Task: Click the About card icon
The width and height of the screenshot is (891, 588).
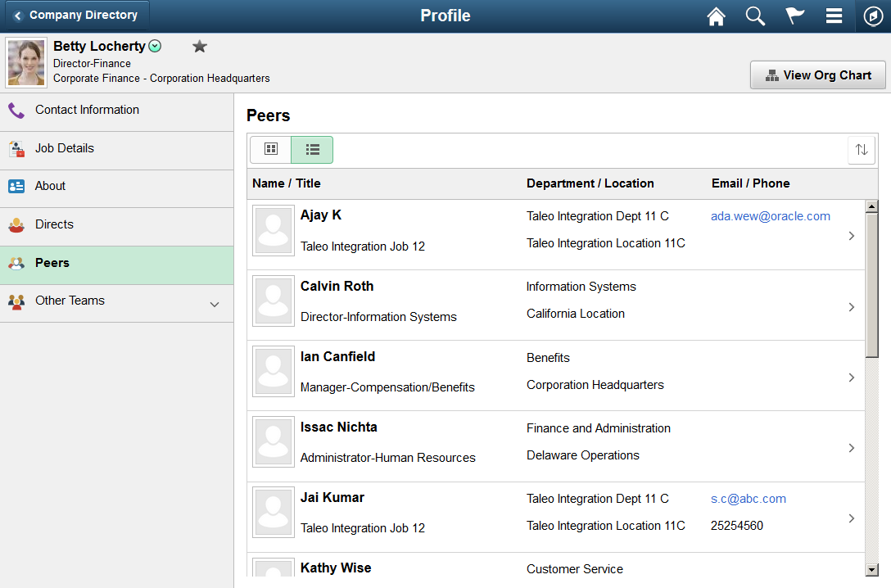Action: pyautogui.click(x=16, y=187)
